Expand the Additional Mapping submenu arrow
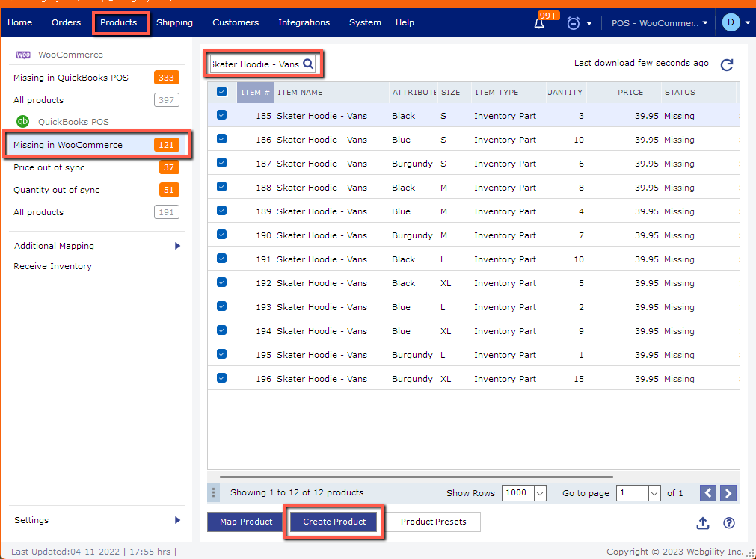 (x=177, y=246)
